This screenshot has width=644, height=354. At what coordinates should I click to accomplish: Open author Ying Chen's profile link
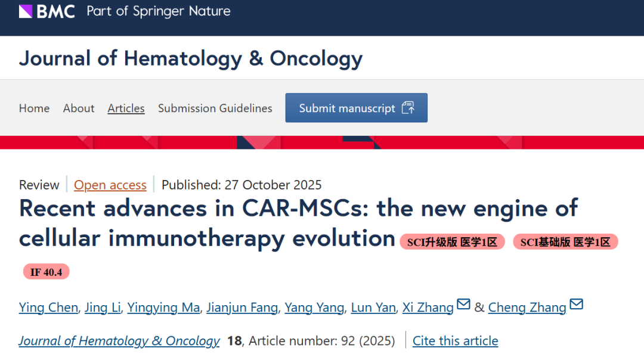click(48, 308)
